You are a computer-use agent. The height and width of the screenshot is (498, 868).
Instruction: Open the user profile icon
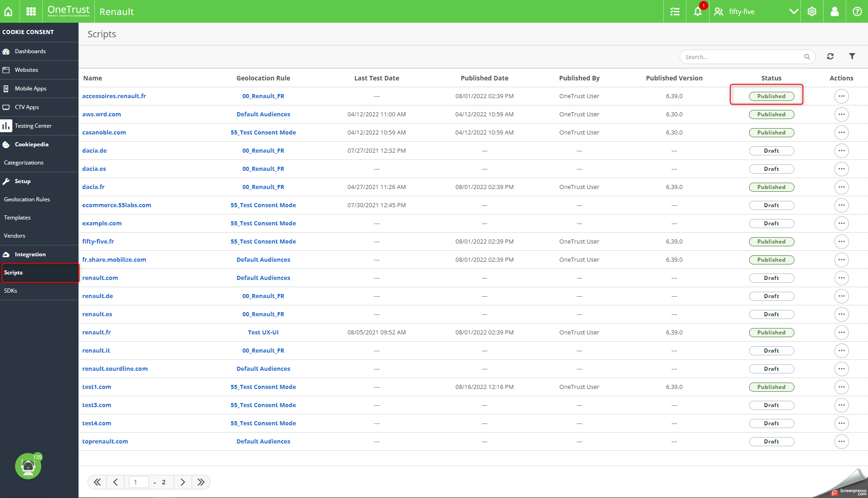[x=834, y=11]
